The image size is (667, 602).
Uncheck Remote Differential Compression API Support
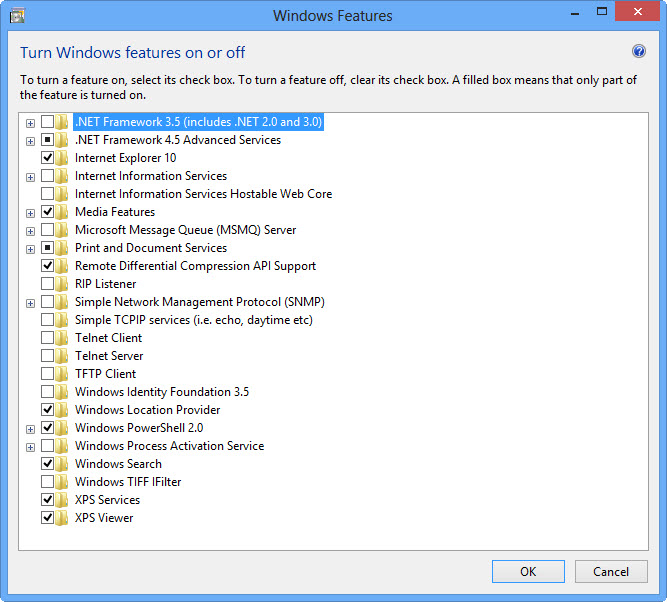pos(47,266)
